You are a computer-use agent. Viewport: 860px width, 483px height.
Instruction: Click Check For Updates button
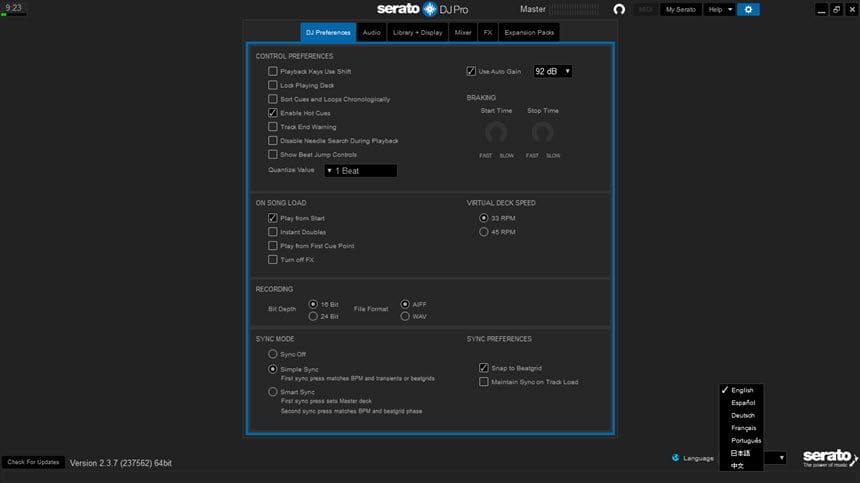tap(33, 462)
